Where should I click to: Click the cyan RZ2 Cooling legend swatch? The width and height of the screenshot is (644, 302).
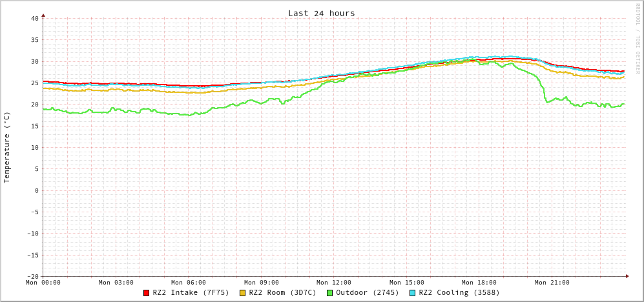pos(413,293)
